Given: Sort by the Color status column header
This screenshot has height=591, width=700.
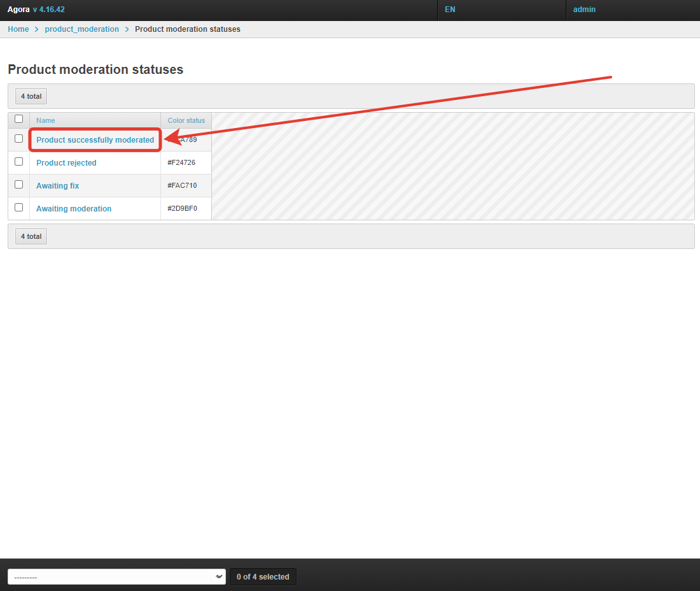Looking at the screenshot, I should point(186,120).
